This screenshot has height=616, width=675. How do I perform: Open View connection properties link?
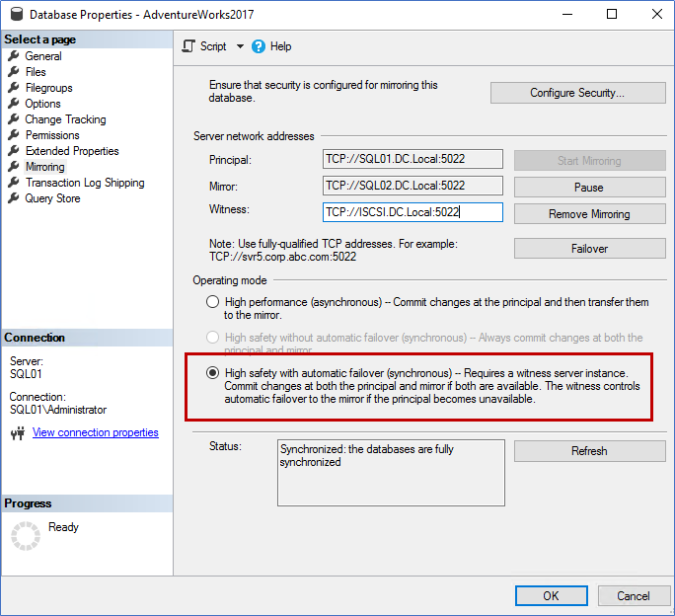[x=95, y=432]
